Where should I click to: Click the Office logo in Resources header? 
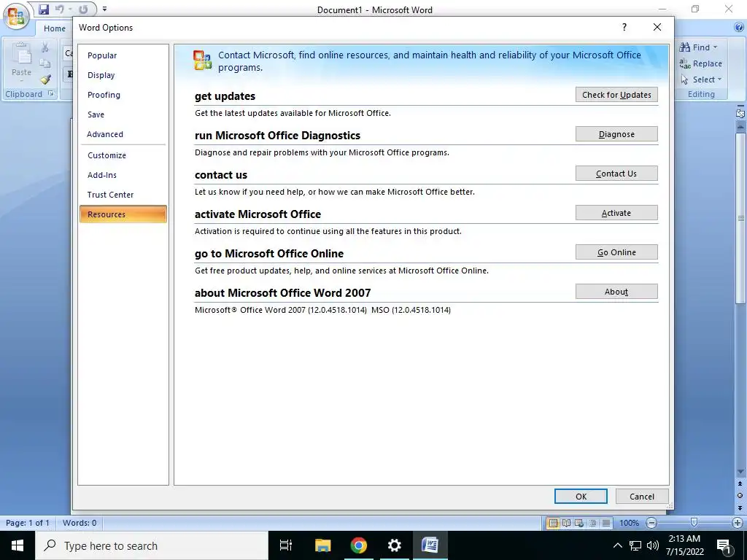[x=203, y=61]
